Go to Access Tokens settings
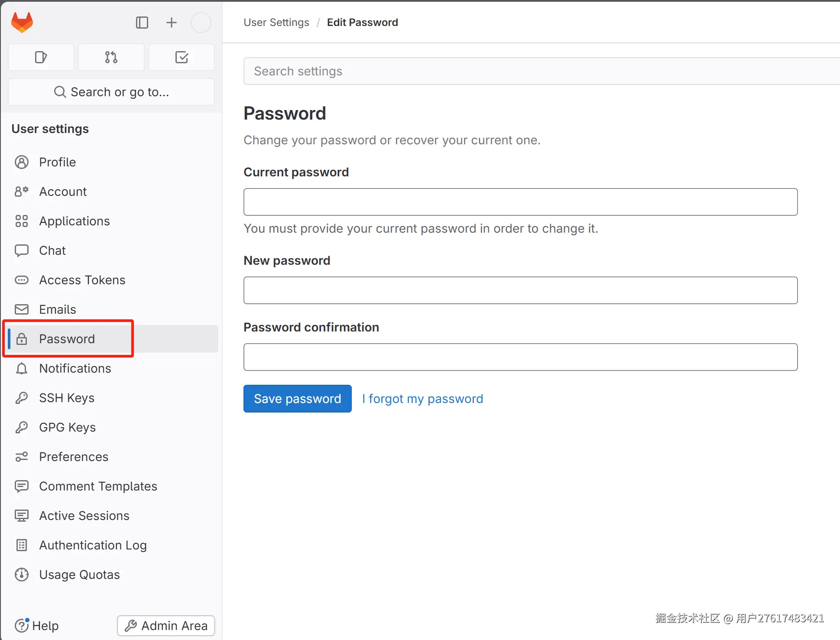The width and height of the screenshot is (840, 640). pos(82,280)
